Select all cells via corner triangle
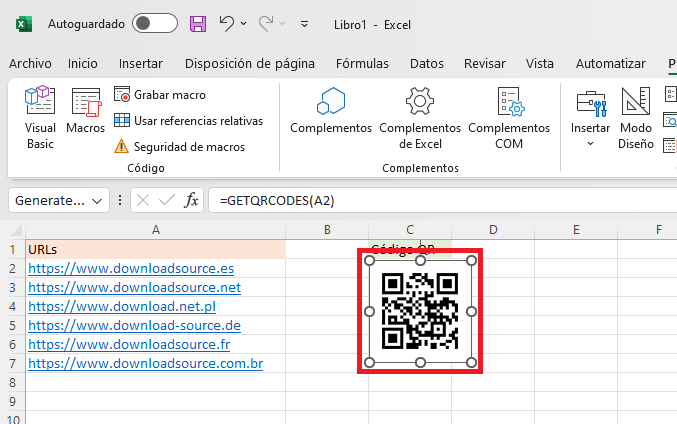Image resolution: width=677 pixels, height=424 pixels. click(16, 230)
